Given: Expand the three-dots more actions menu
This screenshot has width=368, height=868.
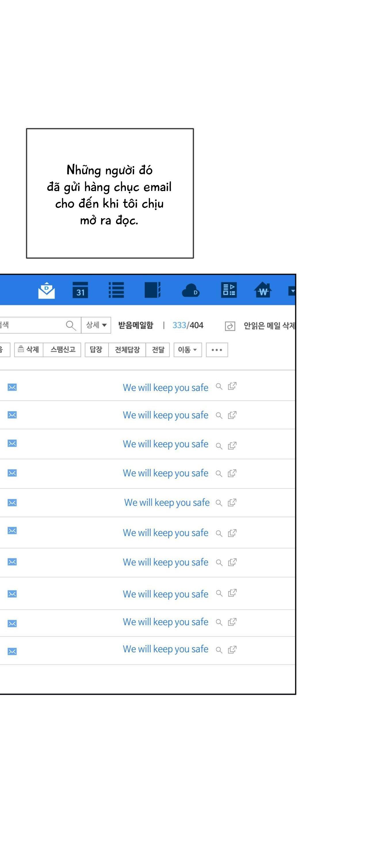Looking at the screenshot, I should point(217,350).
